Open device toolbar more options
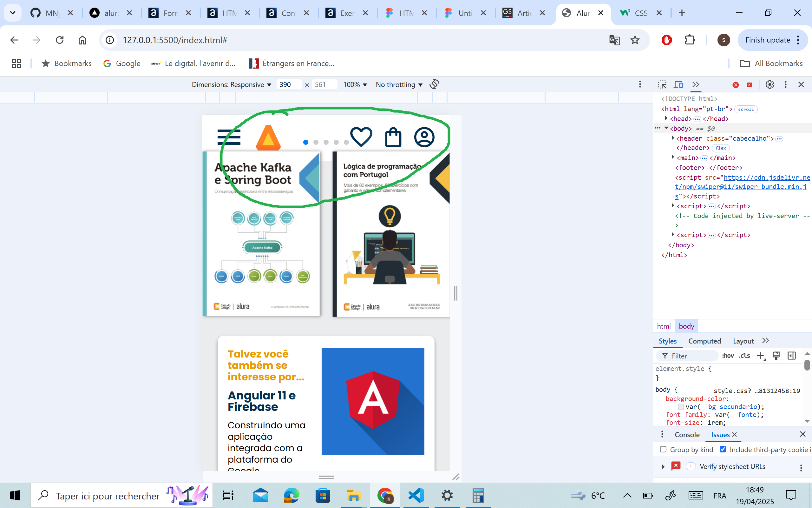This screenshot has width=812, height=508. coord(640,84)
